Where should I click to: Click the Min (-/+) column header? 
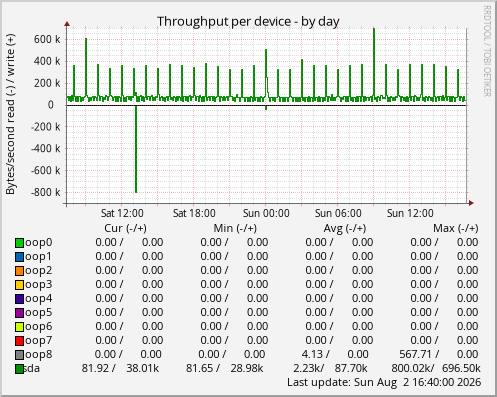point(235,228)
